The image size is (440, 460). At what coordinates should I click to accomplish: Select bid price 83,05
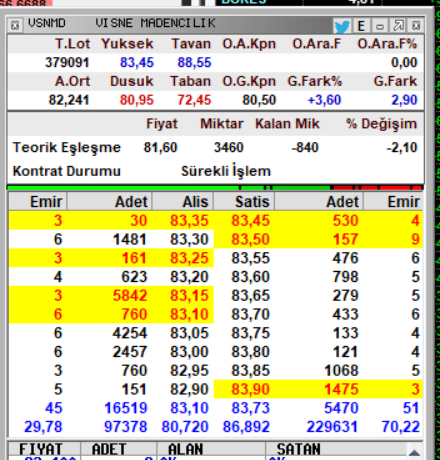coord(189,333)
